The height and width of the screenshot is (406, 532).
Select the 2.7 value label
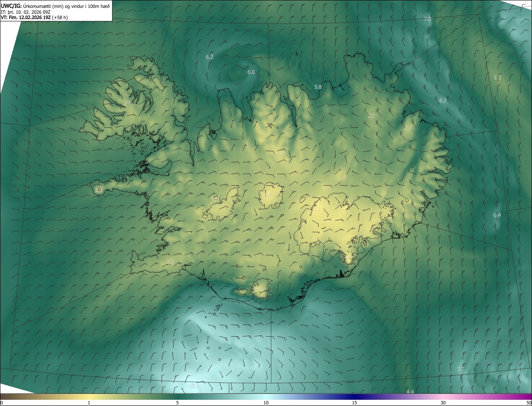(372, 116)
